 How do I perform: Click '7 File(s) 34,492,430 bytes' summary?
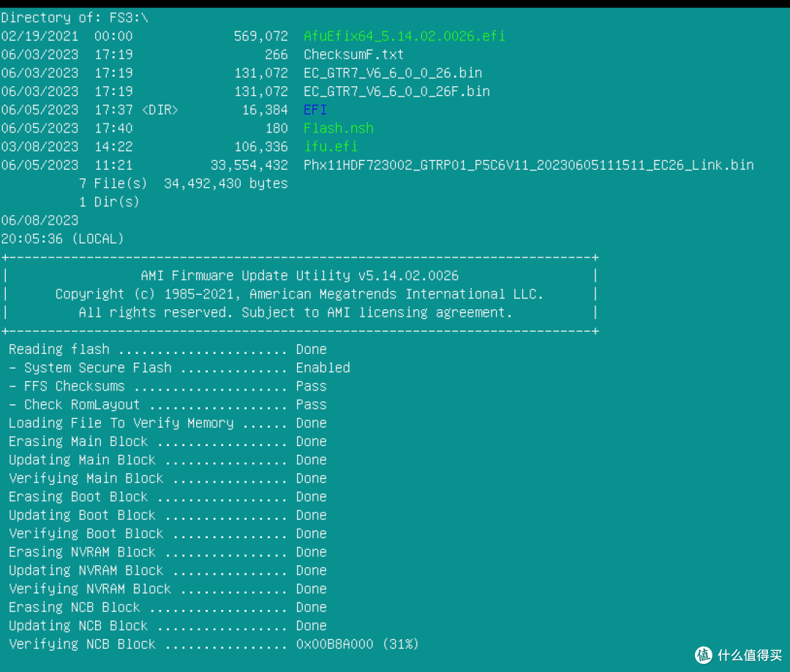click(183, 184)
